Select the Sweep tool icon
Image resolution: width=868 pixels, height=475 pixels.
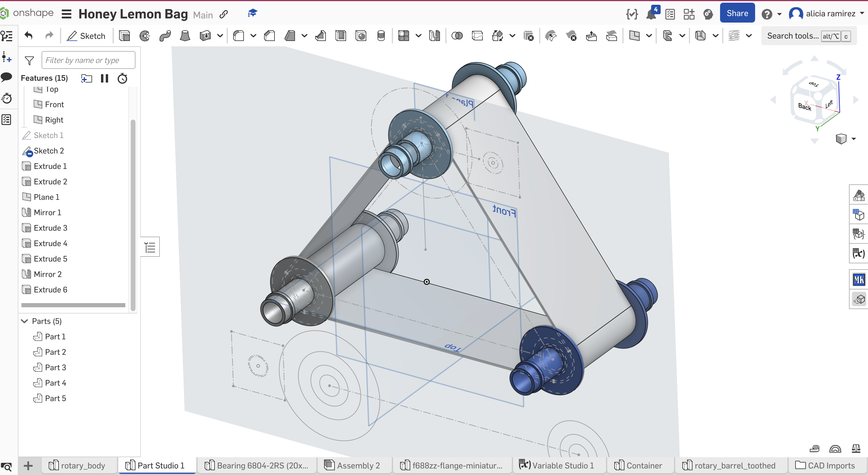tap(165, 36)
